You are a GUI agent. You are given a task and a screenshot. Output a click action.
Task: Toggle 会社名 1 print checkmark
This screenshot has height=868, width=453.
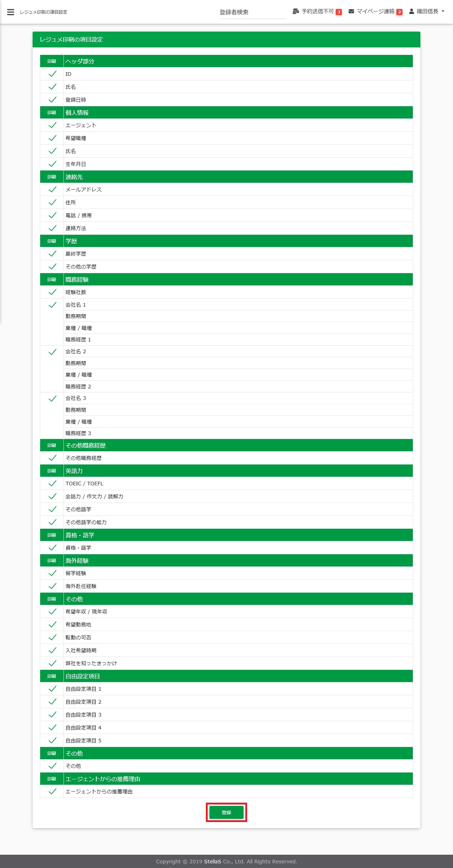pyautogui.click(x=52, y=305)
